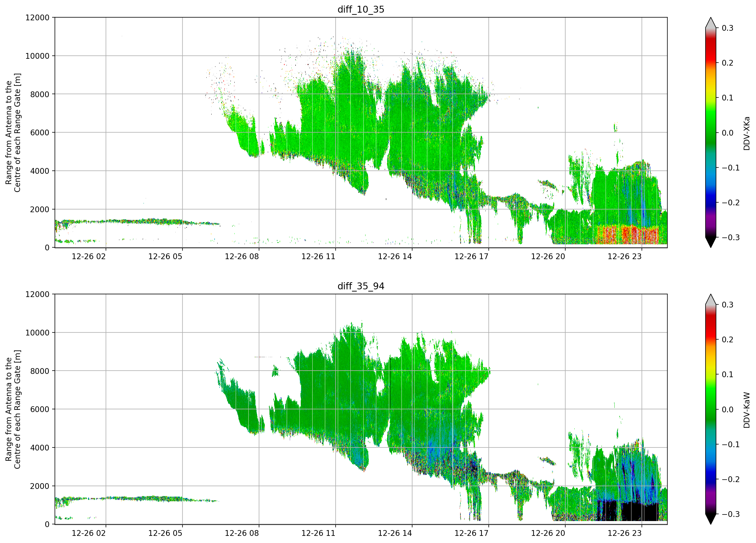
Task: Click the −0.1 tick on DDV-XKa colorbar
Action: click(x=731, y=168)
